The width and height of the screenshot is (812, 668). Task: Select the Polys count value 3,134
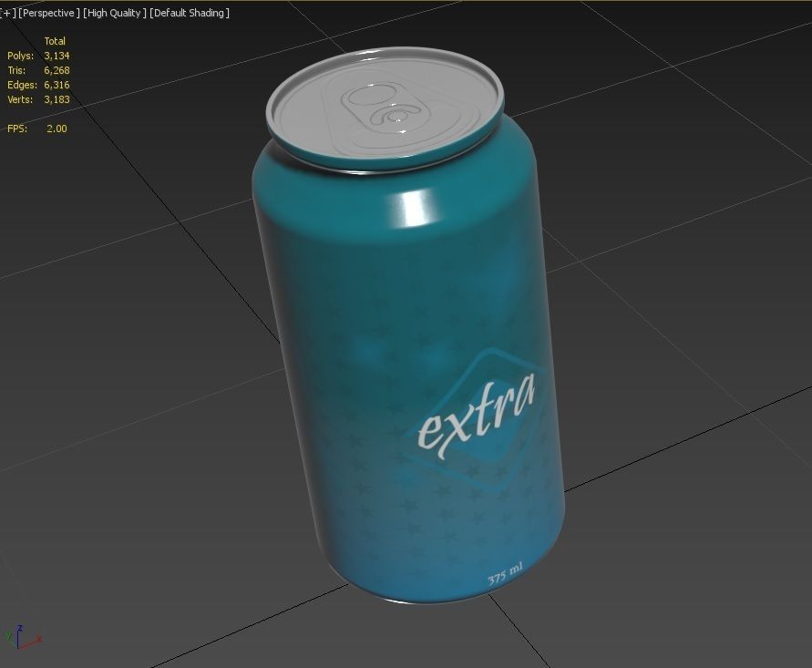[57, 56]
